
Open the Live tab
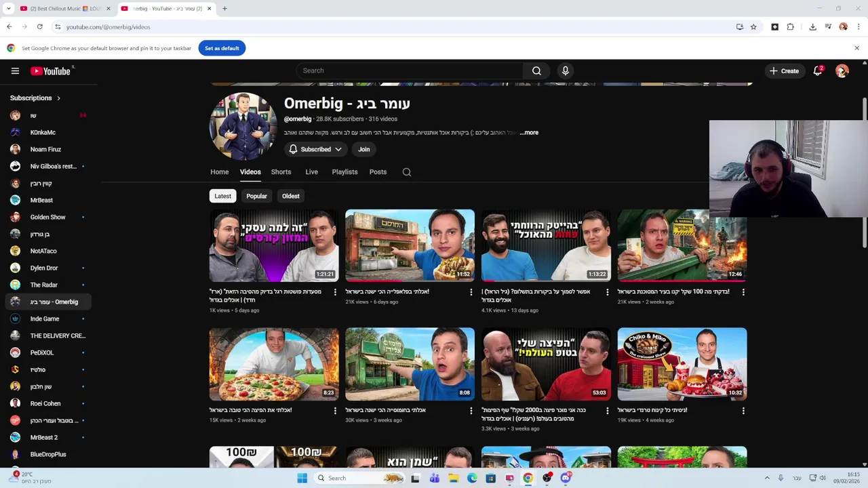coord(311,172)
